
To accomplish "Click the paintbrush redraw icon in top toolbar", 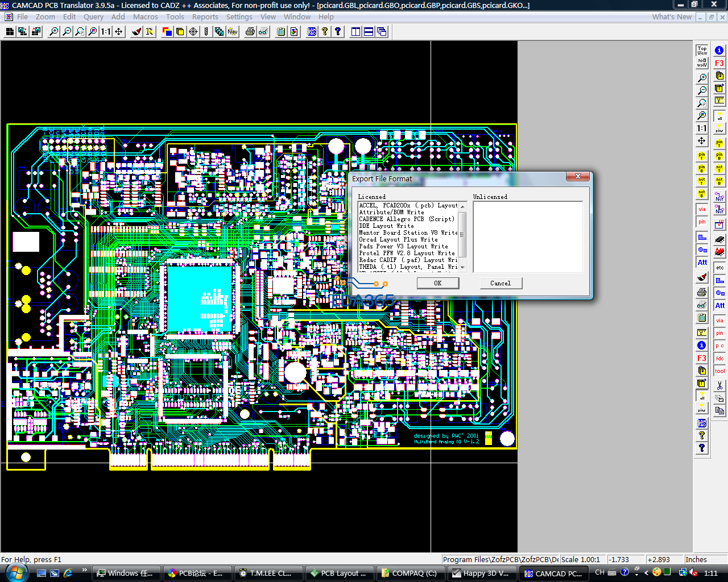I will (136, 32).
